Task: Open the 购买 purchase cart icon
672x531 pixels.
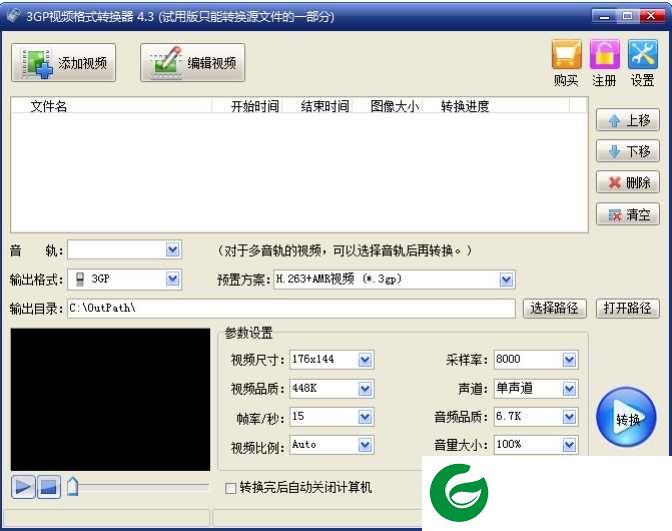Action: click(566, 63)
